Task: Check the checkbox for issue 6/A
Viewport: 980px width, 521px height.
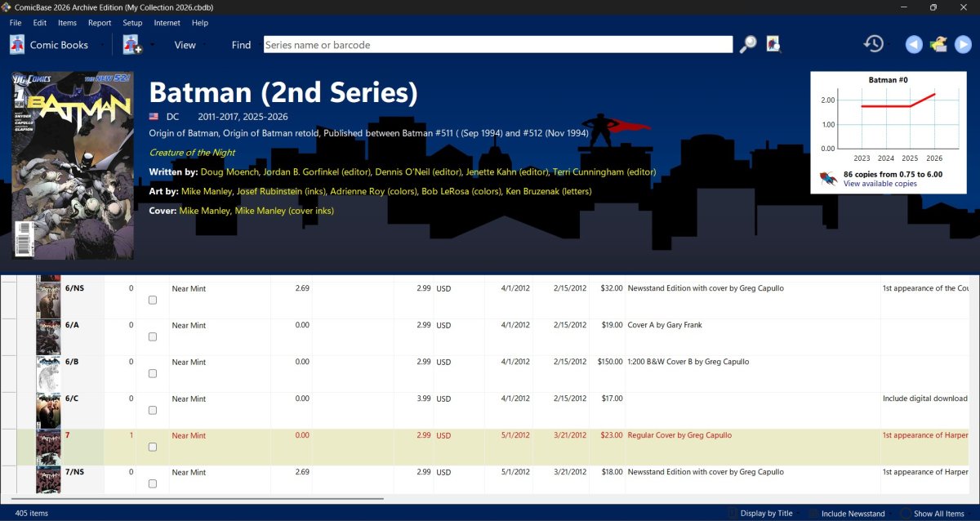Action: (x=153, y=336)
